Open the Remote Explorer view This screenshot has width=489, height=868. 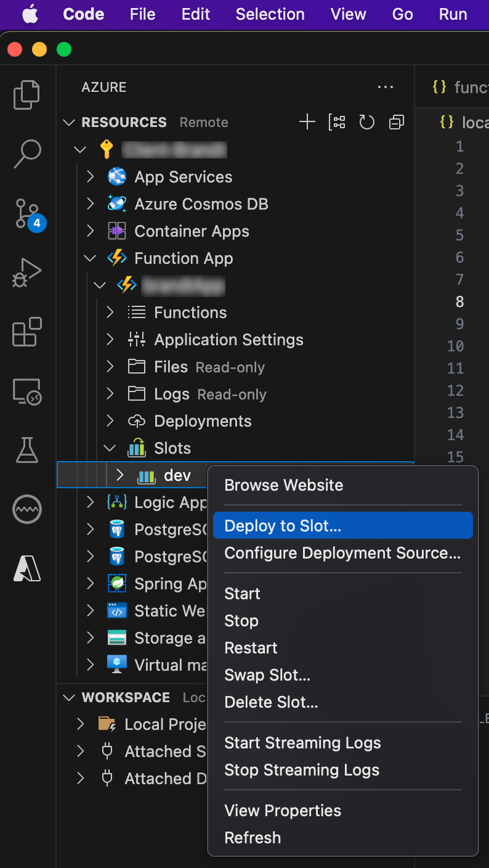26,390
